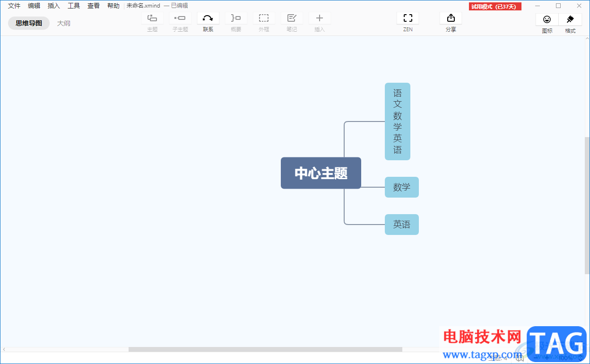Switch to 大纲 outline view
Image resolution: width=590 pixels, height=364 pixels.
64,23
